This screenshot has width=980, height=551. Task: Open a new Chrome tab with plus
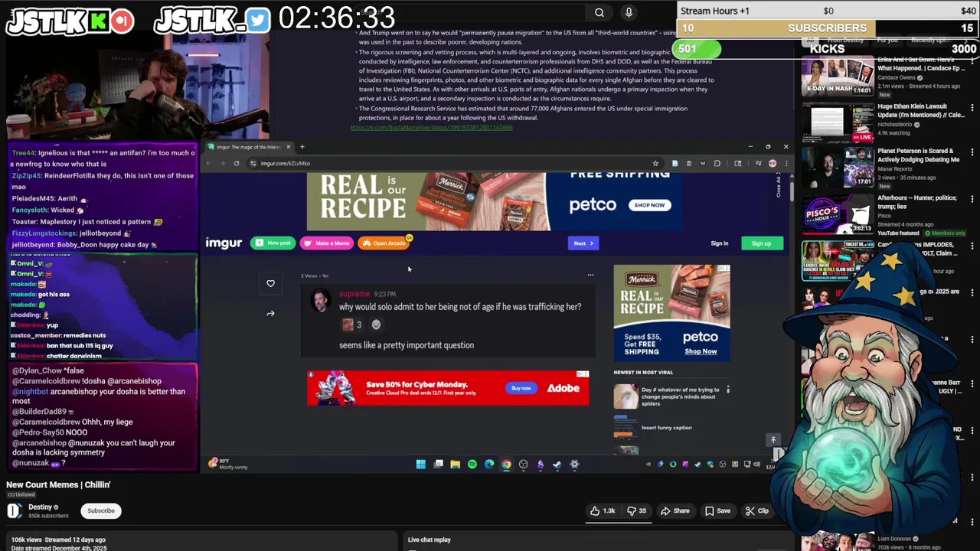[x=302, y=147]
